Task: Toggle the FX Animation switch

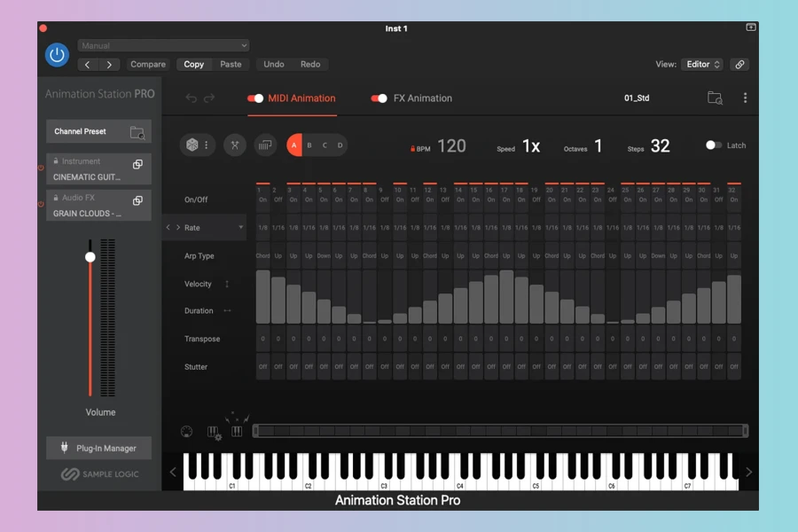Action: 379,98
